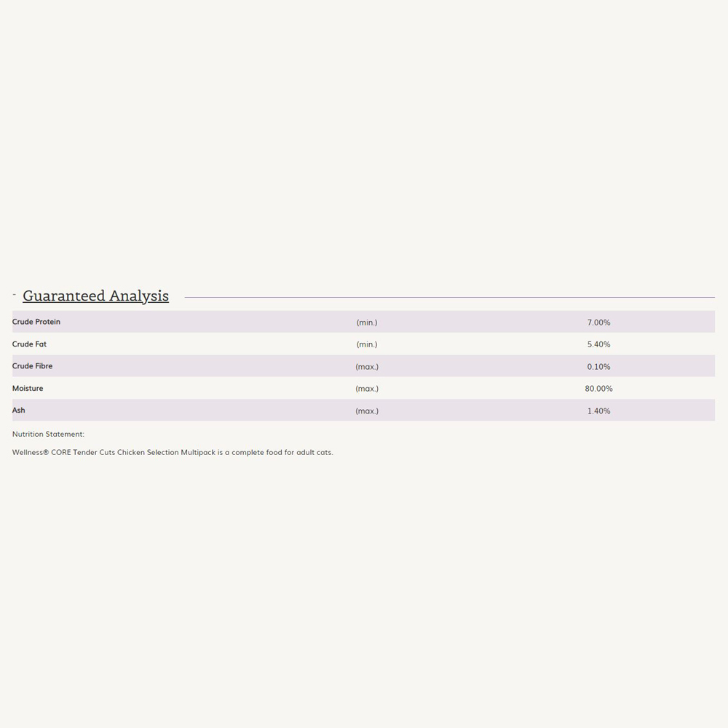This screenshot has width=728, height=728.
Task: Select the Ash row label
Action: click(x=19, y=410)
